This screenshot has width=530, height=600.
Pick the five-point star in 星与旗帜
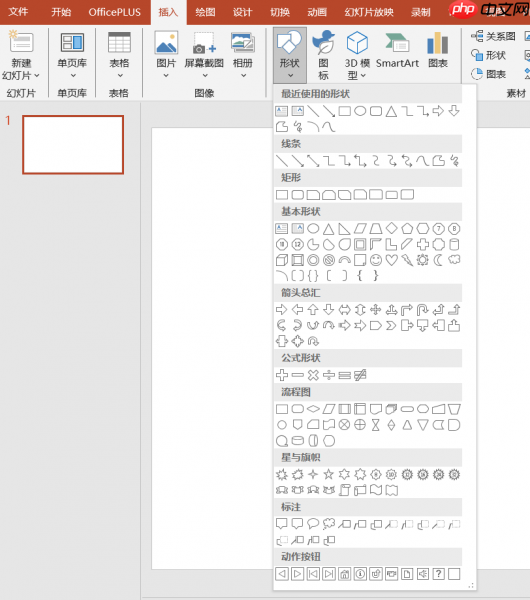(x=329, y=474)
